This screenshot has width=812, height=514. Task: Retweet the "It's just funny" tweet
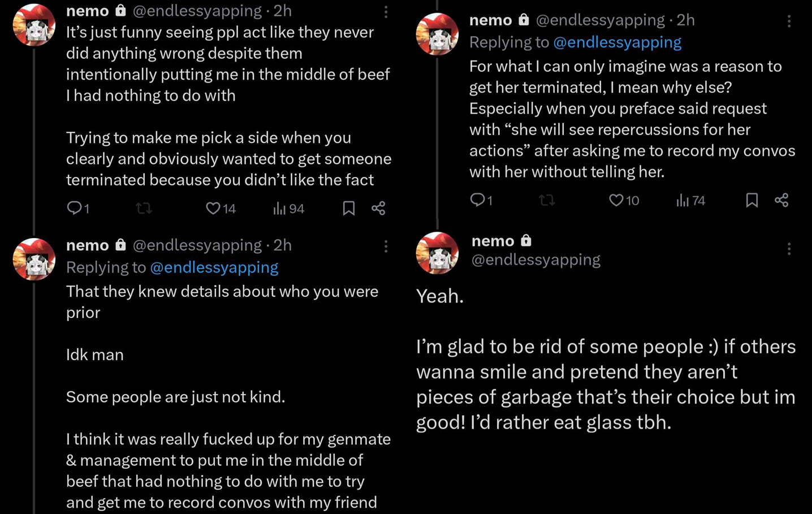(144, 209)
